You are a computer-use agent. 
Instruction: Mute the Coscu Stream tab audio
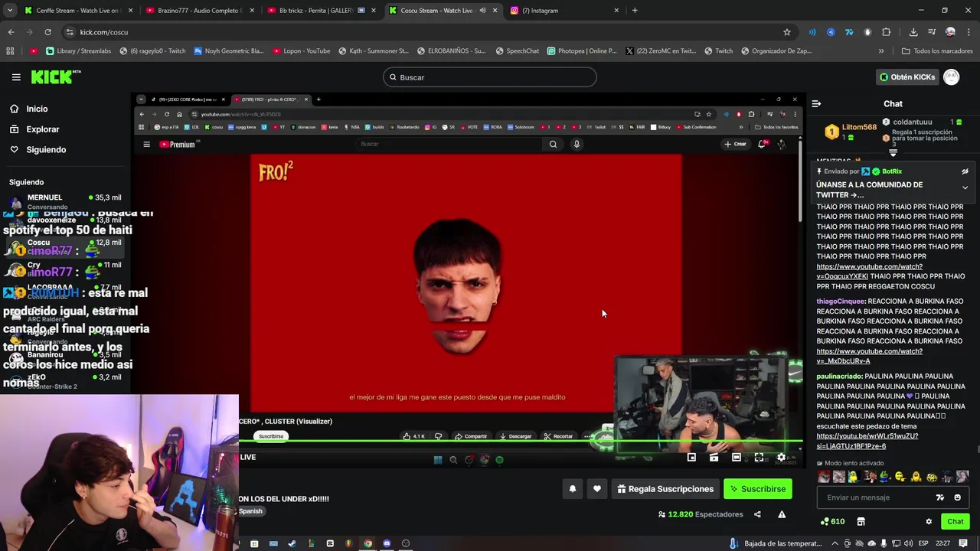[482, 11]
